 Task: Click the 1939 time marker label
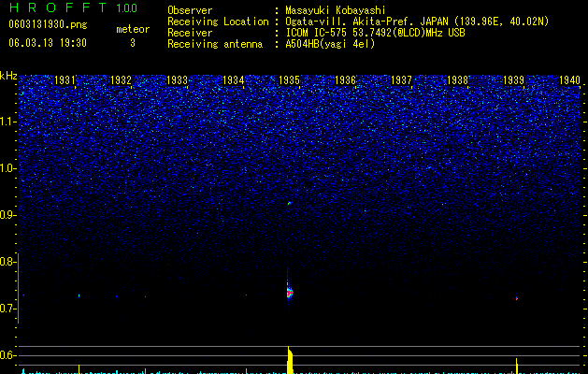pos(513,80)
